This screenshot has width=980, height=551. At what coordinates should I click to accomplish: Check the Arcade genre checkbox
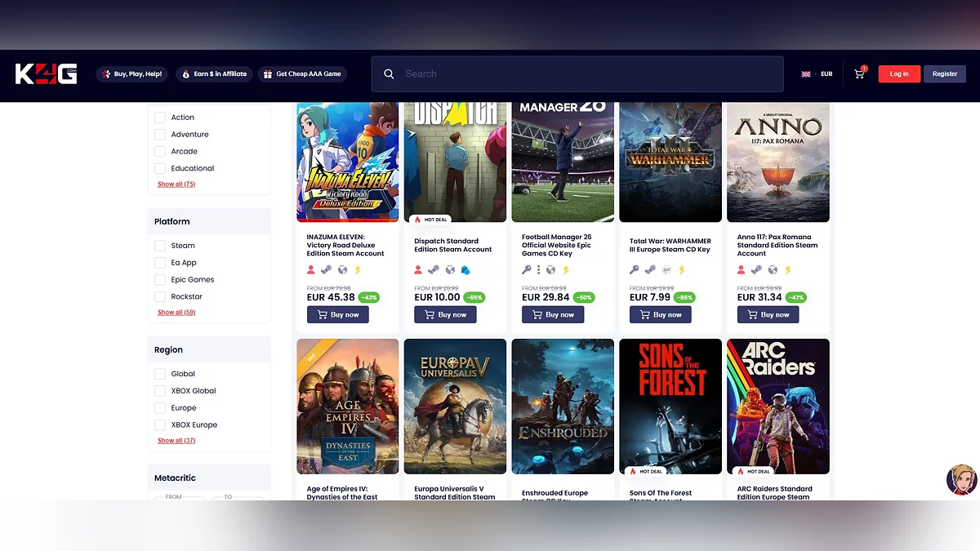tap(160, 152)
